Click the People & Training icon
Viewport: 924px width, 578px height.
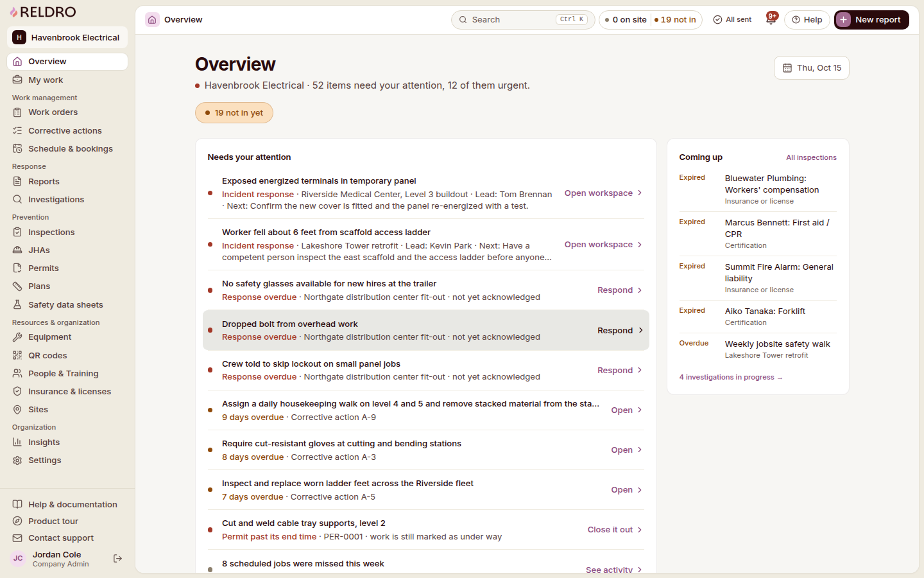point(17,373)
